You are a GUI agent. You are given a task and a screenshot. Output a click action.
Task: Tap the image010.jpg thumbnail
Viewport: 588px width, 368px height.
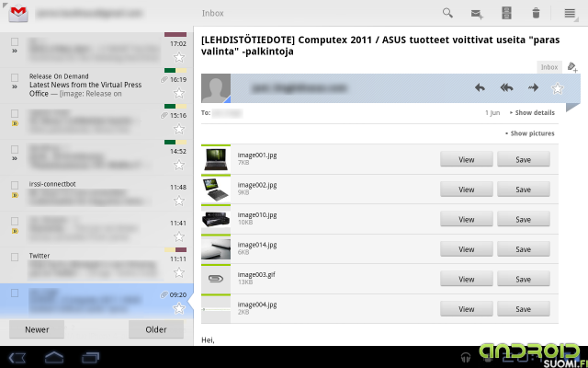pyautogui.click(x=216, y=219)
